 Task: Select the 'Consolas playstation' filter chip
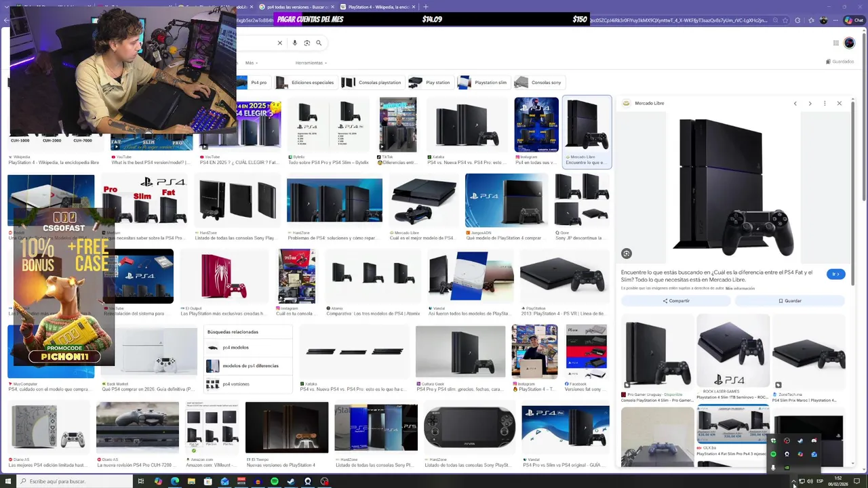coord(372,83)
